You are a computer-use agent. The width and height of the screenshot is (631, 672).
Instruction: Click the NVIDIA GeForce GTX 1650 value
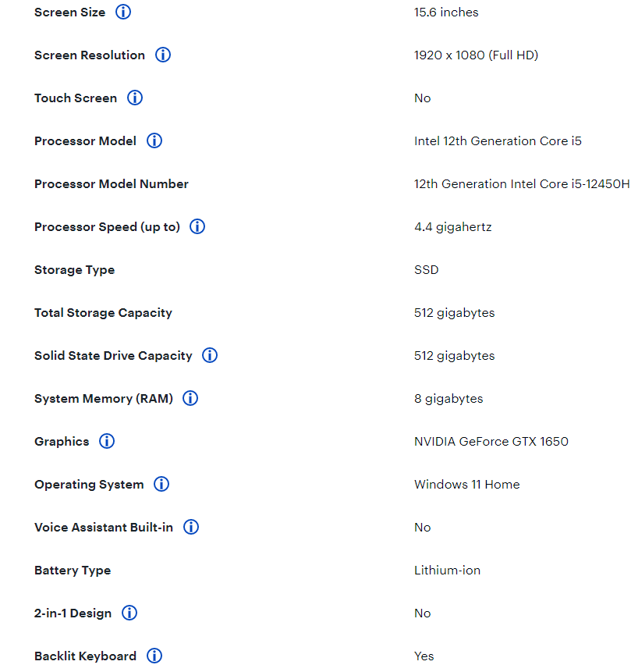pos(491,442)
